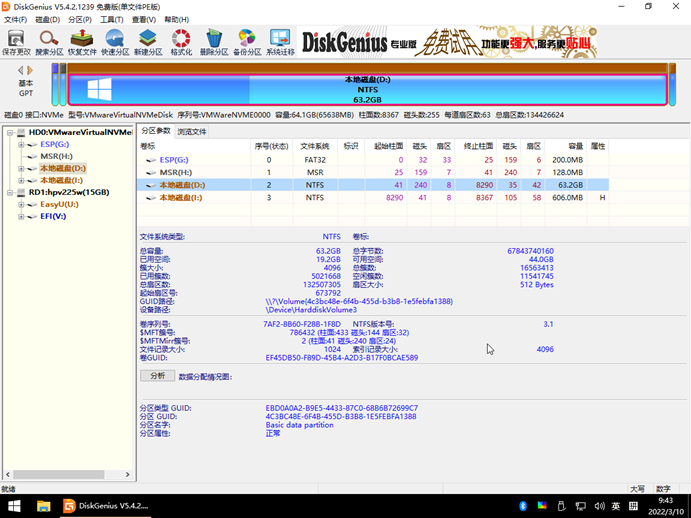This screenshot has height=518, width=691.
Task: Select the 本地磁盘(D:) row in partition table
Action: coord(373,185)
